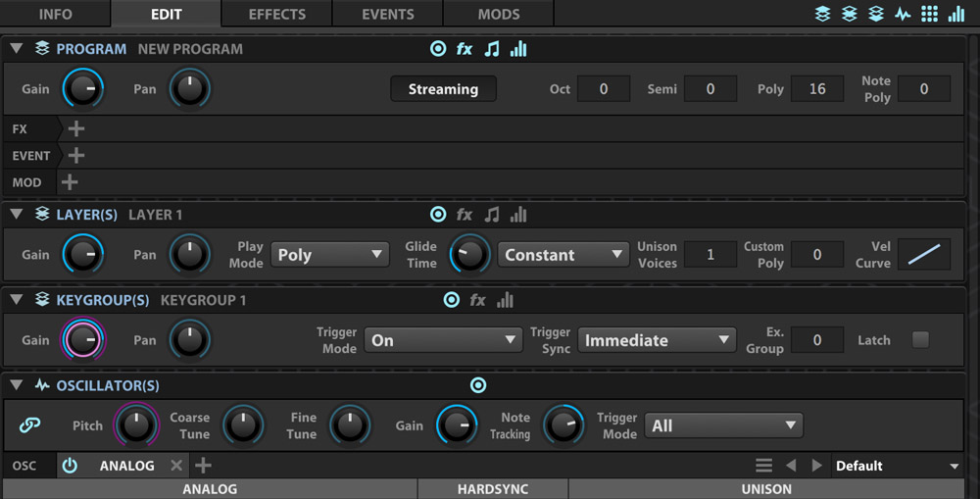Switch to the INFO tab

(x=56, y=14)
